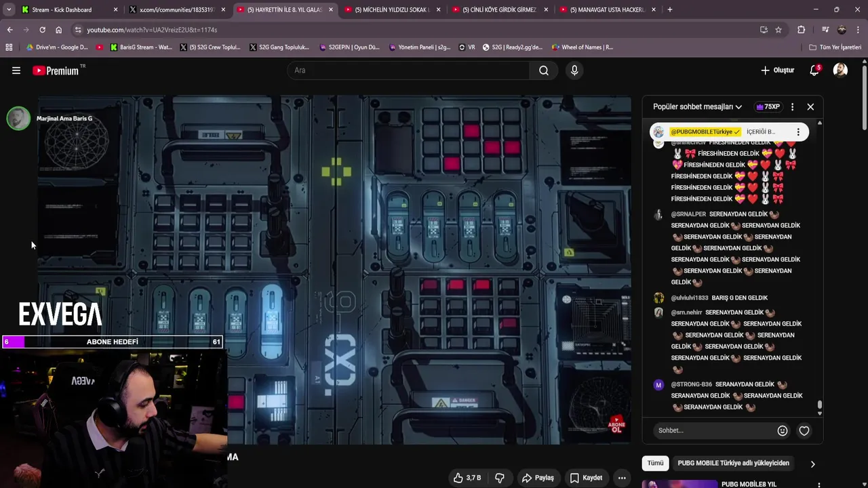Expand Popüler sohbet mesajları dropdown

click(x=697, y=106)
